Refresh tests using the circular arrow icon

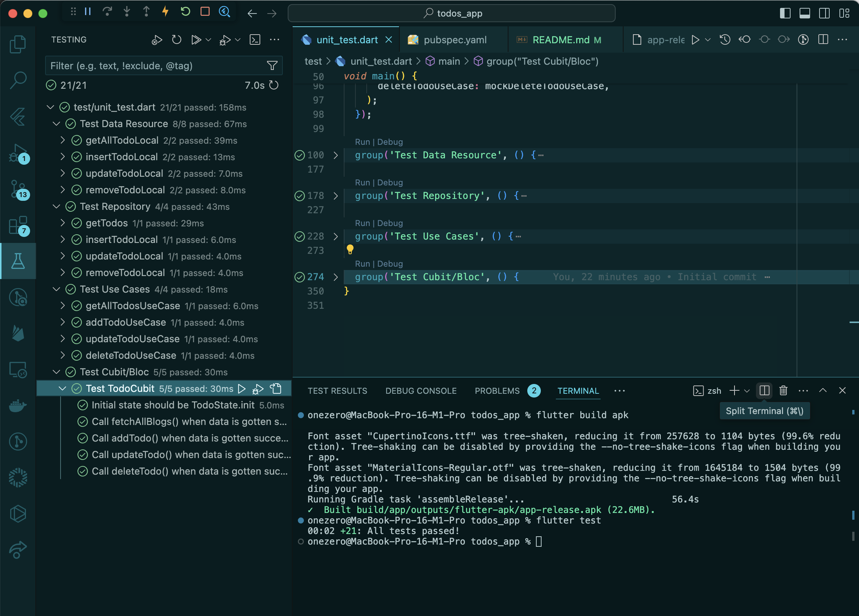[x=176, y=40]
